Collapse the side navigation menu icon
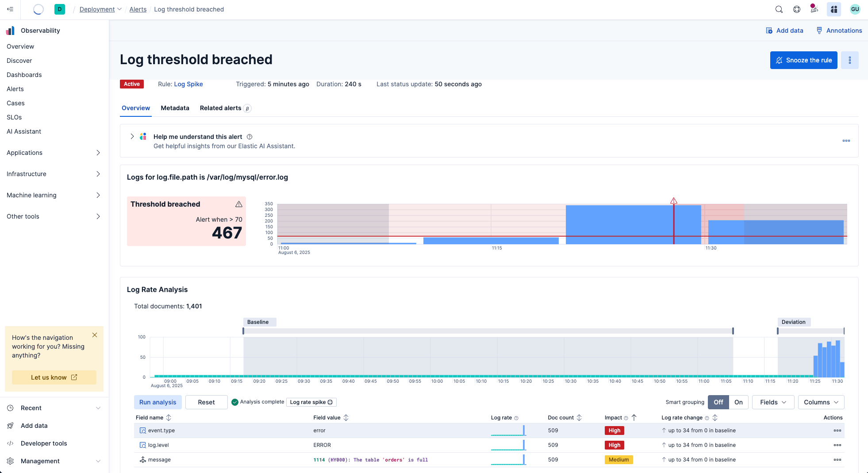Viewport: 868px width, 473px height. 10,9
